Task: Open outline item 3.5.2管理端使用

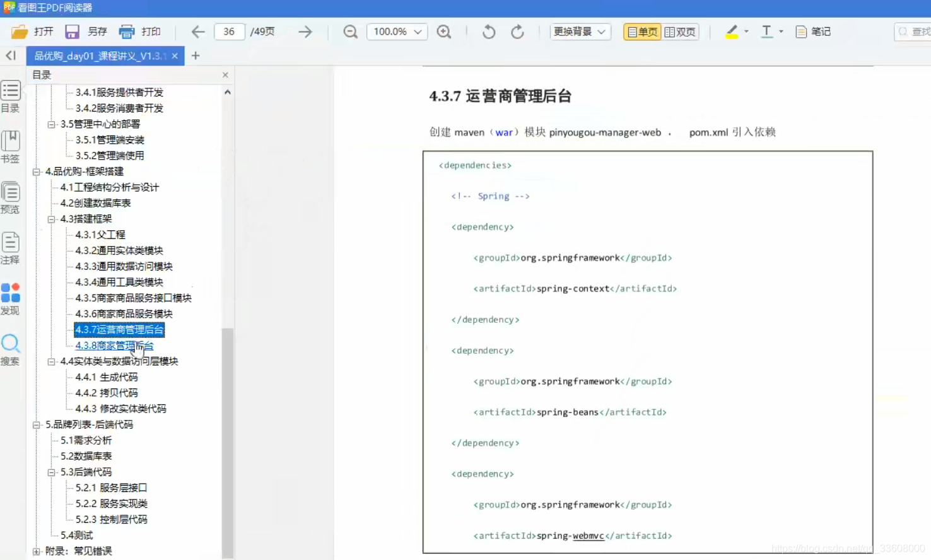Action: (110, 156)
